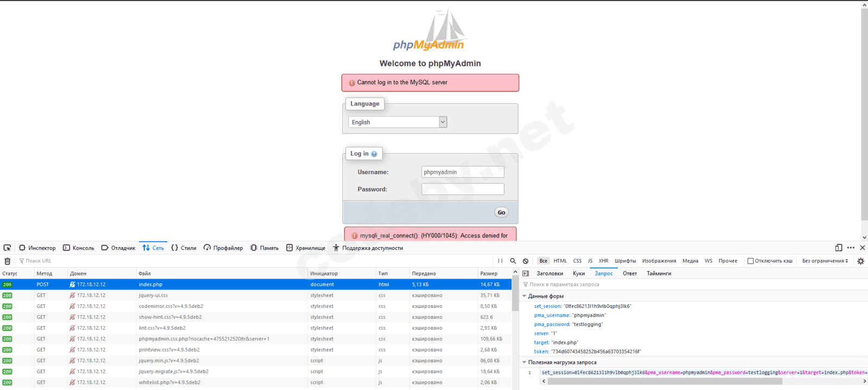Open the Консоль panel
The height and width of the screenshot is (390, 868).
[79, 248]
